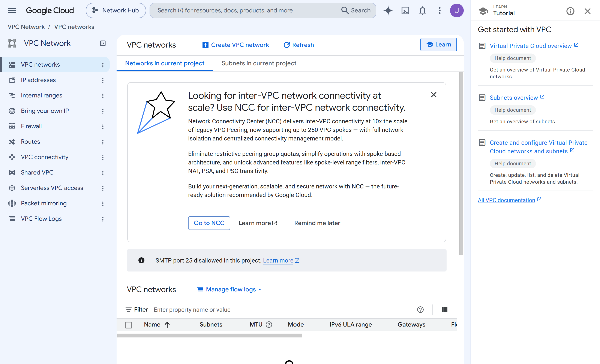The height and width of the screenshot is (364, 600).
Task: Click the horizontal table scrollbar
Action: (x=209, y=336)
